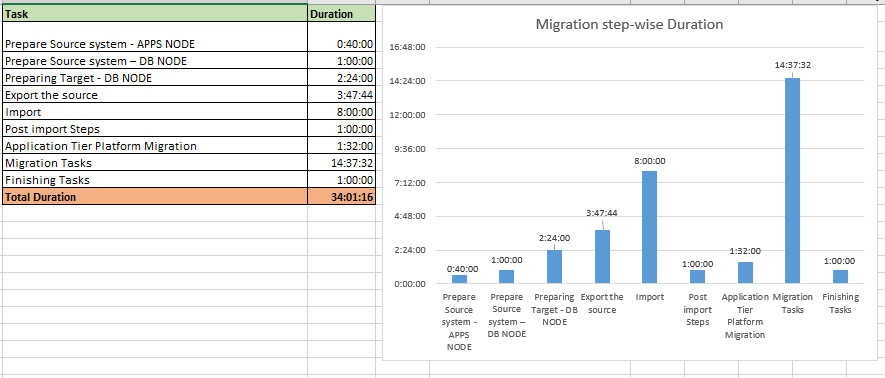Click the 16:48:00 axis label
The height and width of the screenshot is (378, 885).
tap(407, 47)
